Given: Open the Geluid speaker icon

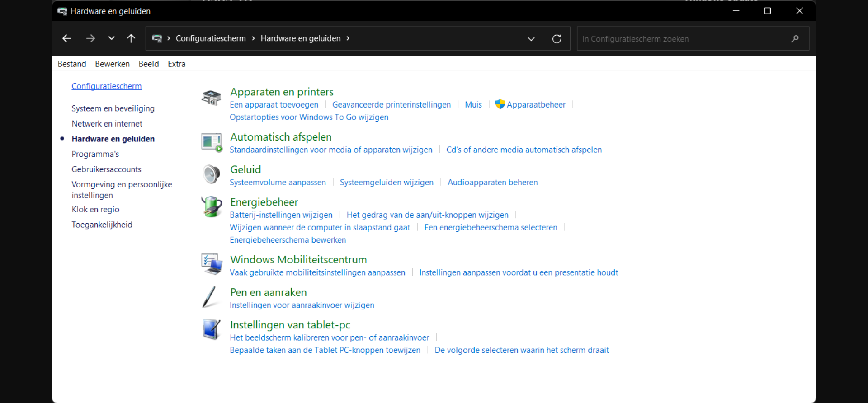Looking at the screenshot, I should (211, 174).
